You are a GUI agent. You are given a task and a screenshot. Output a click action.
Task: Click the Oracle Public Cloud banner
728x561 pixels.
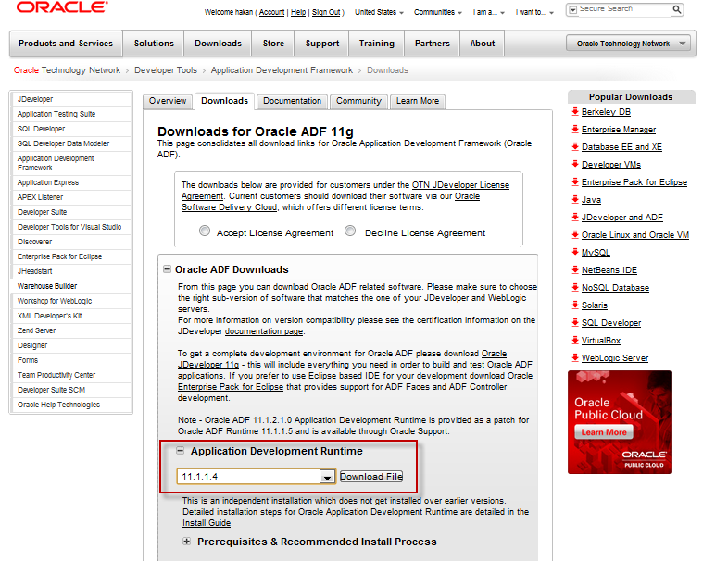tap(620, 422)
